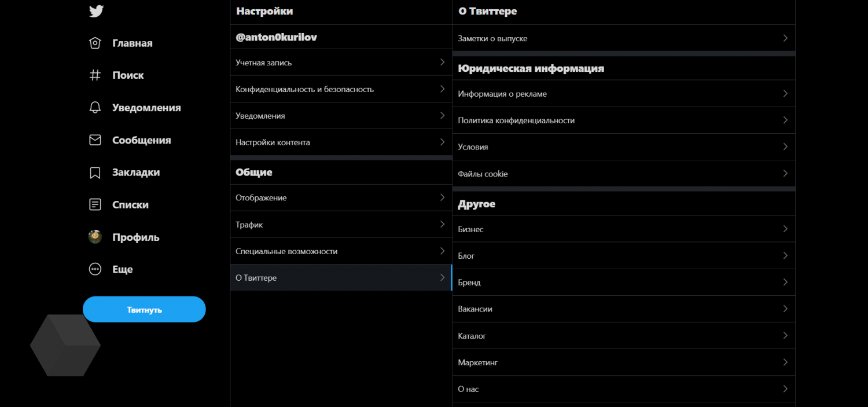Open the Отображение settings item
The height and width of the screenshot is (407, 868).
coord(262,198)
